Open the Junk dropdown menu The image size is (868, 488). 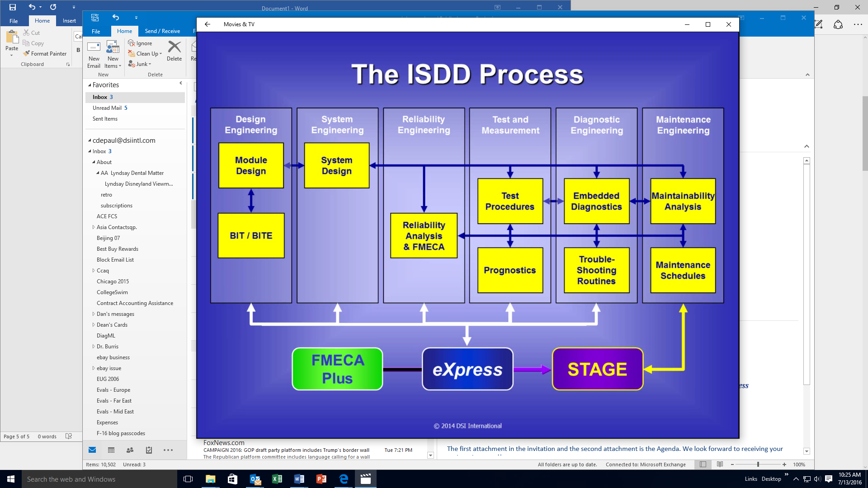140,64
